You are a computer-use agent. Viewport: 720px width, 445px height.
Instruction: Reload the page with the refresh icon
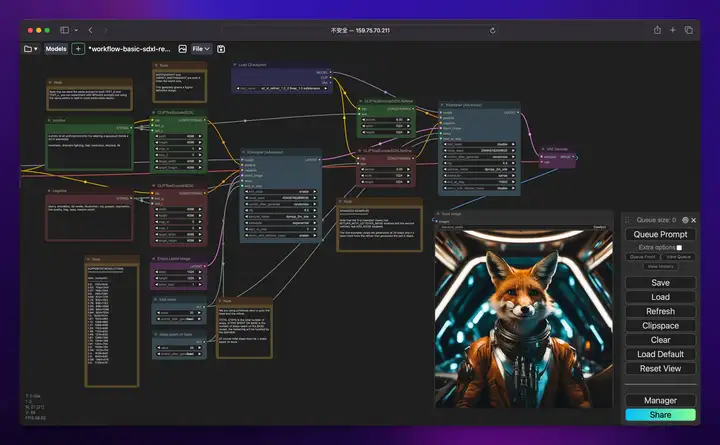pos(492,30)
